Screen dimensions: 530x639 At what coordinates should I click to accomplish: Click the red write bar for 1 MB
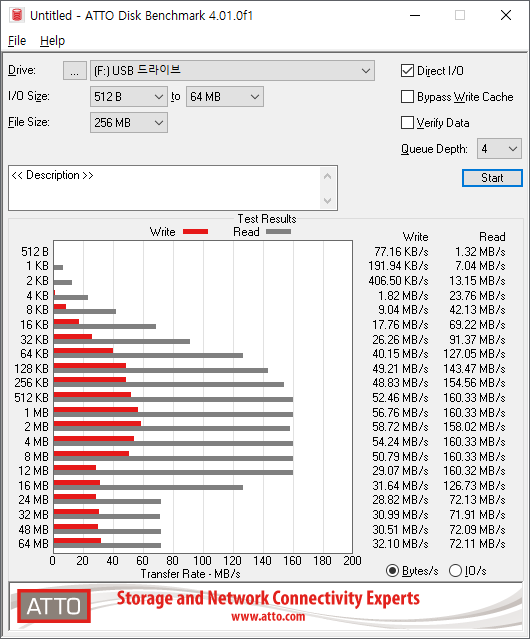[96, 410]
